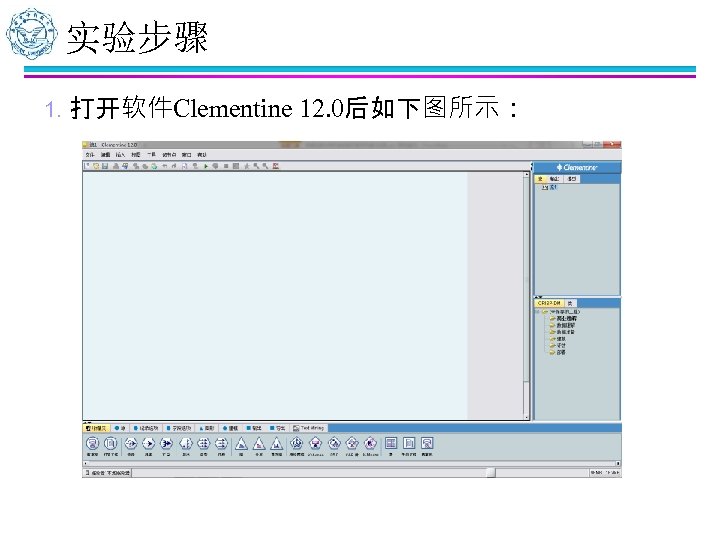Switch to the 图形 Graphs palette tab
720x540 pixels.
pyautogui.click(x=207, y=428)
